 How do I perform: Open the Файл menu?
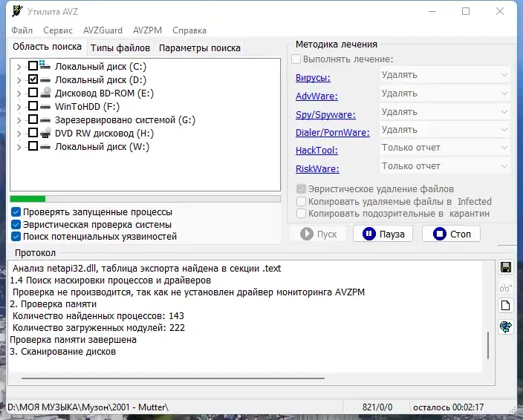(22, 30)
